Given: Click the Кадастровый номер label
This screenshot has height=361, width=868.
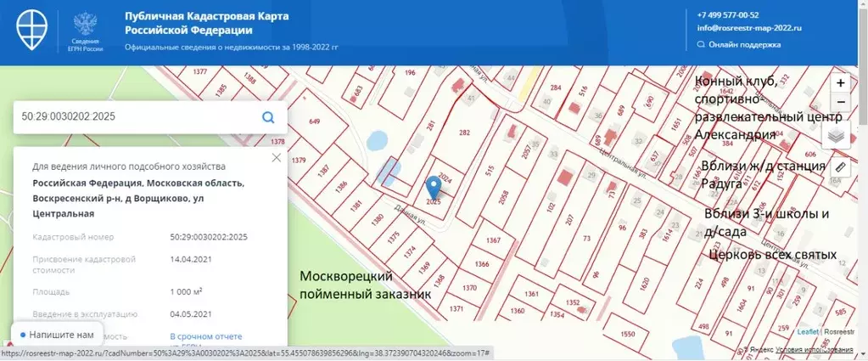Looking at the screenshot, I should (73, 237).
